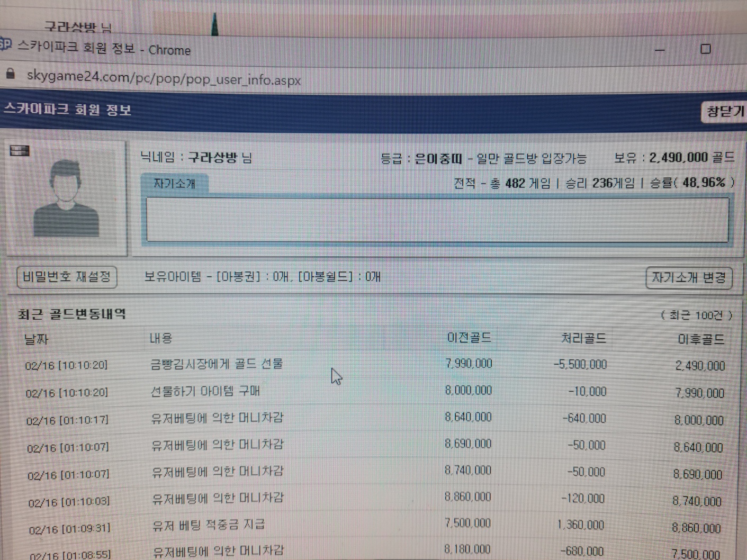
Task: Click the grade text 은이중띠
Action: point(438,158)
